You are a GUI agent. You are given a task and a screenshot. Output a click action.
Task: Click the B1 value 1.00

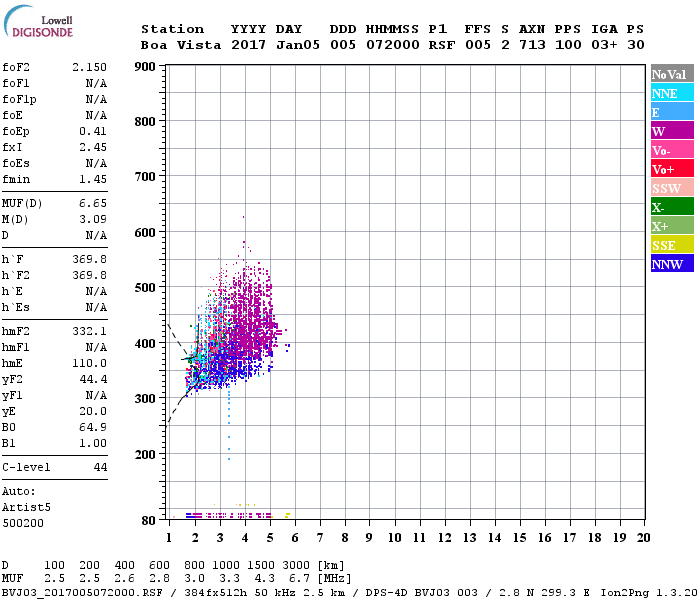click(x=93, y=443)
